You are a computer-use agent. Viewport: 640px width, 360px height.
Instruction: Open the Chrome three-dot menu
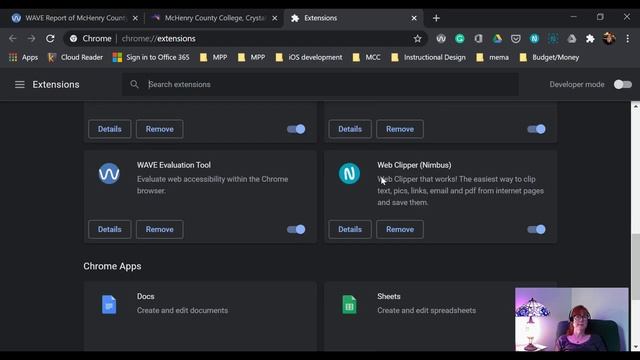[628, 39]
